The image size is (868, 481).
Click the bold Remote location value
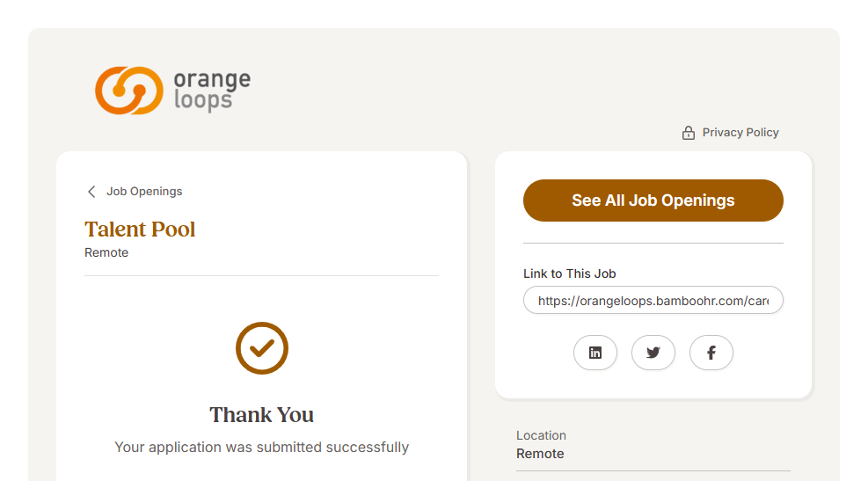pyautogui.click(x=540, y=454)
